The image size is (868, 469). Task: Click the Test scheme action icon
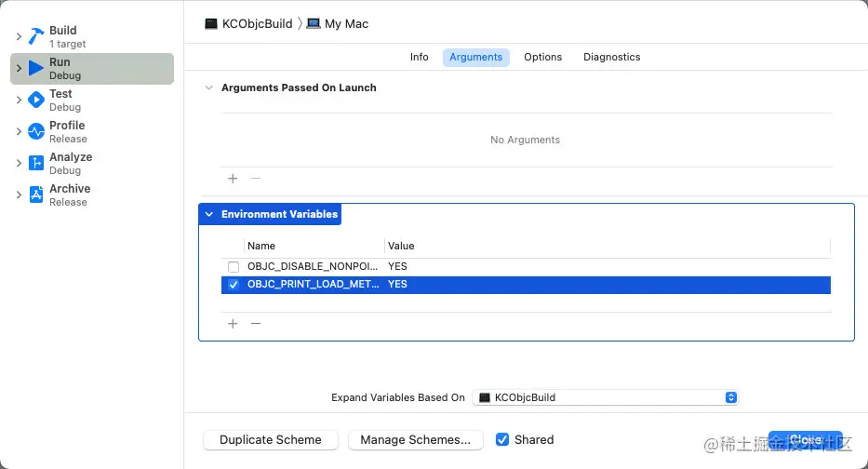click(36, 100)
